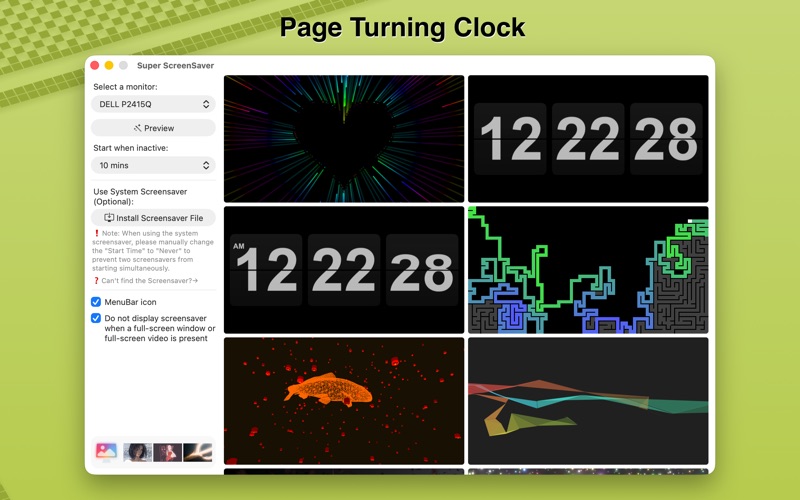800x500 pixels.
Task: Click the Preview wand icon
Action: [137, 128]
